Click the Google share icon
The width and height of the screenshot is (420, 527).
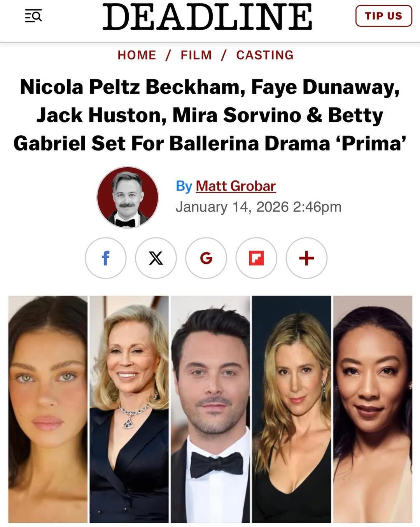[x=206, y=258]
